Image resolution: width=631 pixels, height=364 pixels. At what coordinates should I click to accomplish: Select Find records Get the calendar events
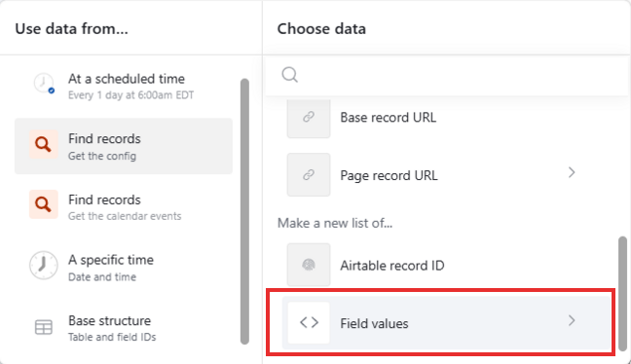[x=124, y=206]
